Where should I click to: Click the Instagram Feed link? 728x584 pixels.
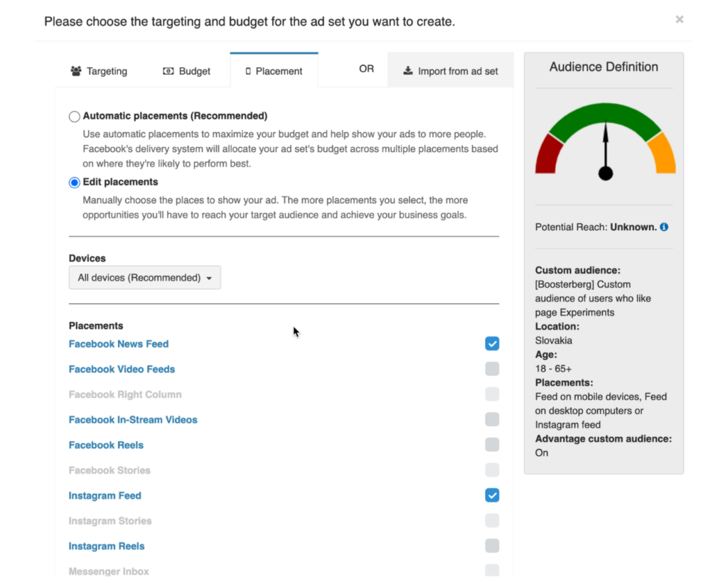(105, 495)
